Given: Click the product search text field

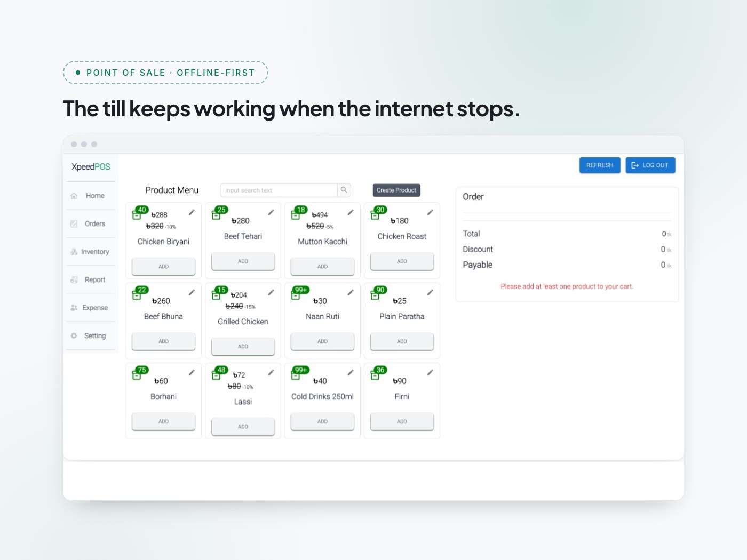Looking at the screenshot, I should tap(279, 190).
